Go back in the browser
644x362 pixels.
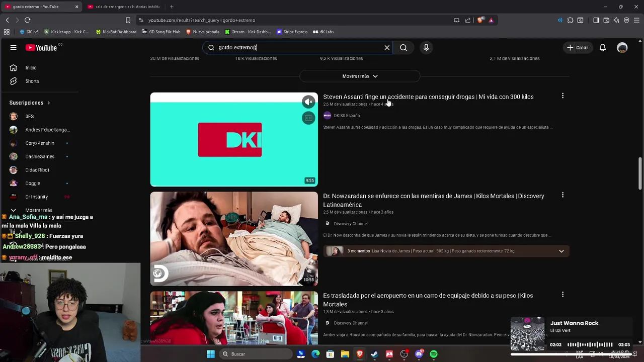pyautogui.click(x=7, y=20)
